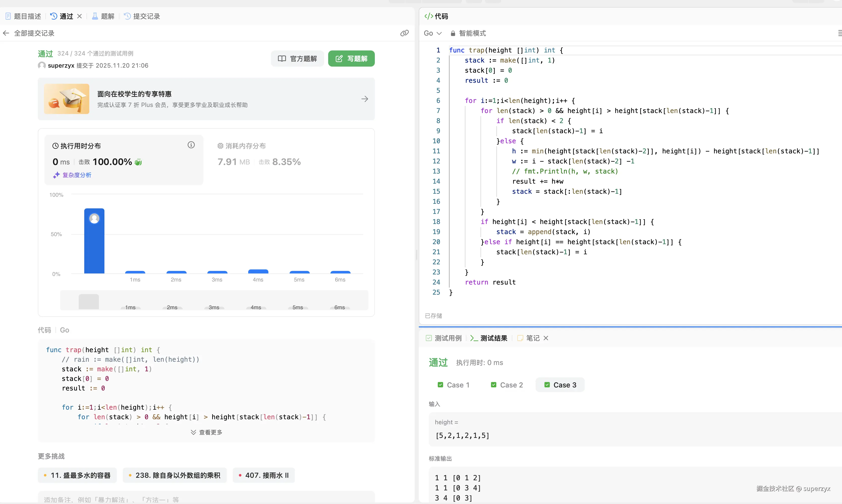Click the 已存储 saved status text
Viewport: 842px width, 504px height.
point(434,316)
